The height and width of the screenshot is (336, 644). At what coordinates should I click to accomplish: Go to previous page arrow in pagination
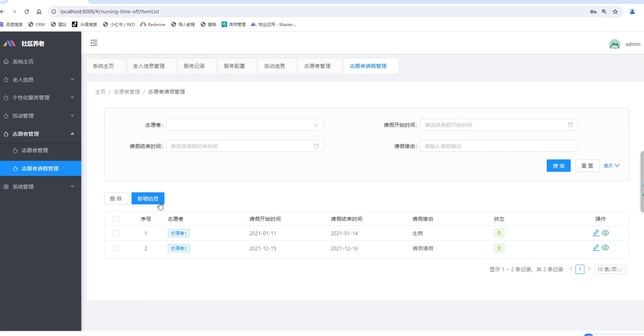coord(571,269)
